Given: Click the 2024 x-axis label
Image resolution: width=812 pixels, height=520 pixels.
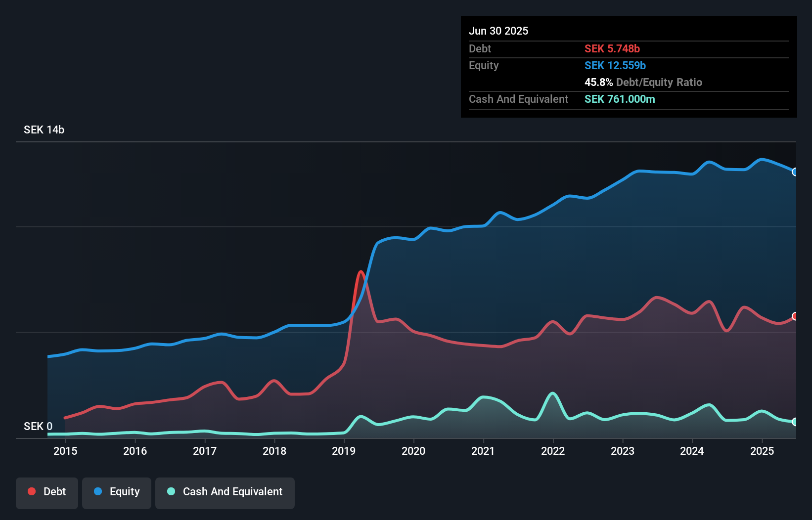Looking at the screenshot, I should pos(692,451).
